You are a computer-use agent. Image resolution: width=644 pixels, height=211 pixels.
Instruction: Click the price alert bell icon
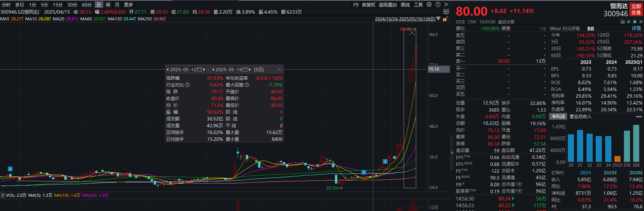coord(634,22)
